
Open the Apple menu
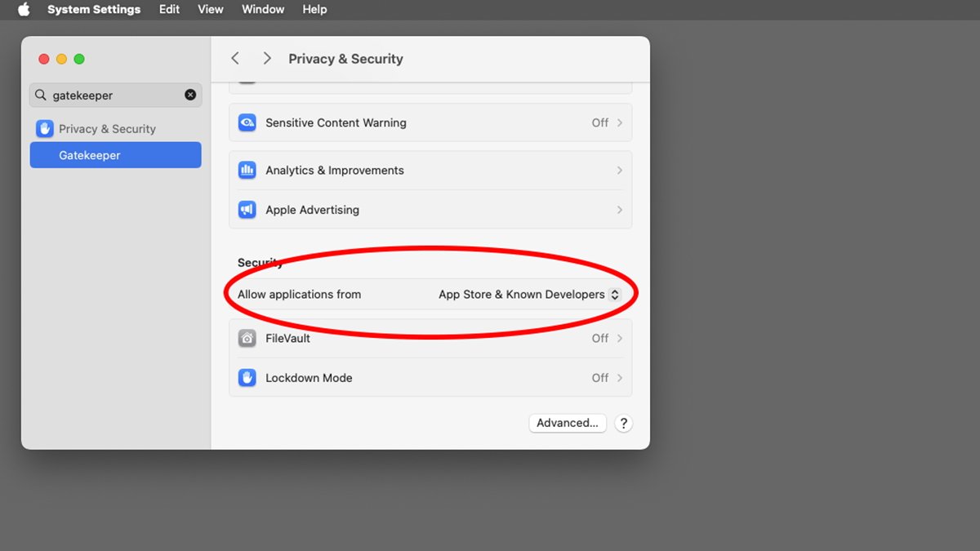24,10
